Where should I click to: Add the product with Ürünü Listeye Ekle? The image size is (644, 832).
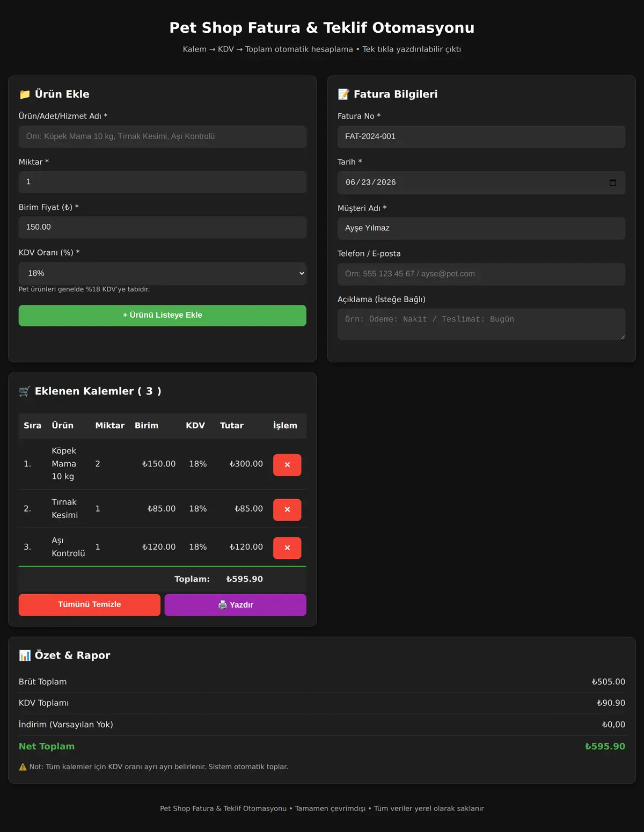pos(163,315)
